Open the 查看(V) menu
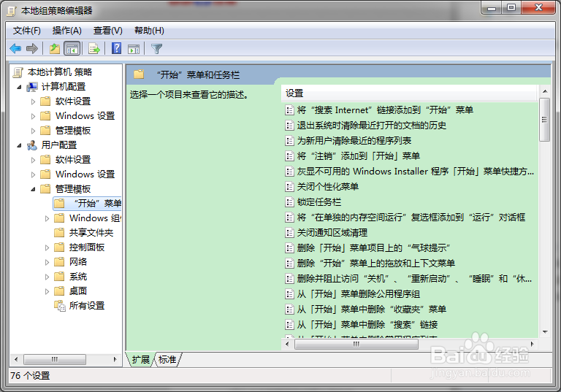The height and width of the screenshot is (392, 561). coord(107,31)
